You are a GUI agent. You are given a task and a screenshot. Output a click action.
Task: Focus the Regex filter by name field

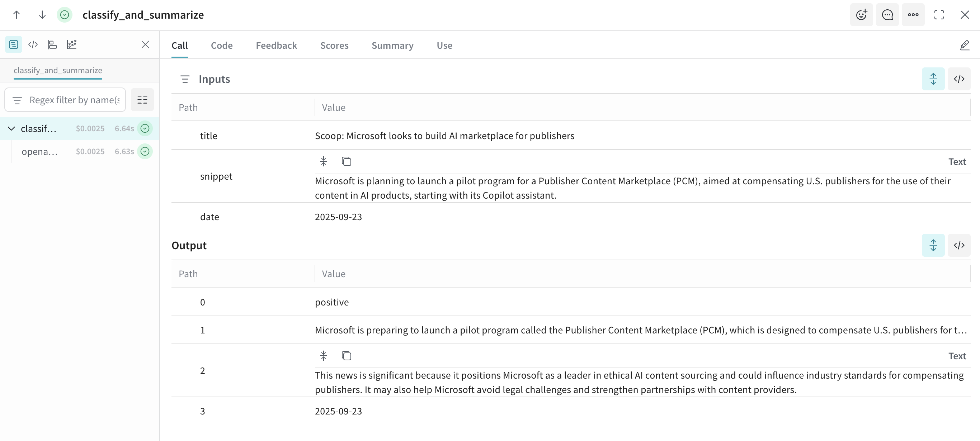point(74,100)
